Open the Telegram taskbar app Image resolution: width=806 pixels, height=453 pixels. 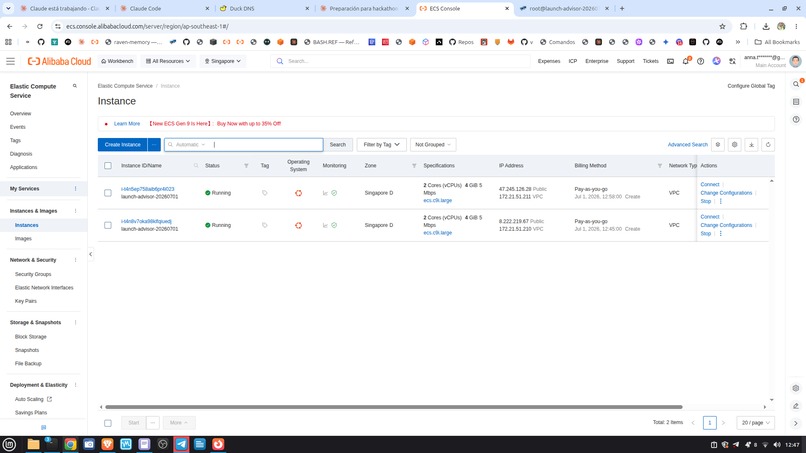181,444
